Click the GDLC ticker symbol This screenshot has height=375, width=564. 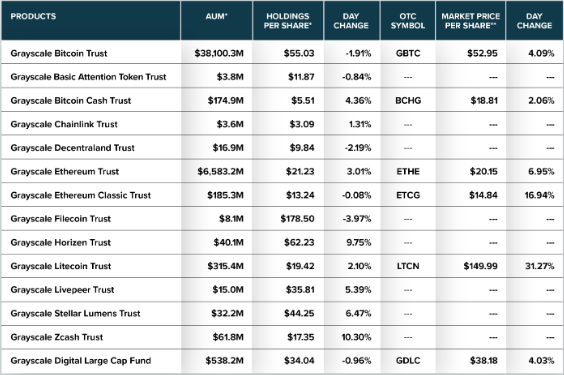[408, 361]
